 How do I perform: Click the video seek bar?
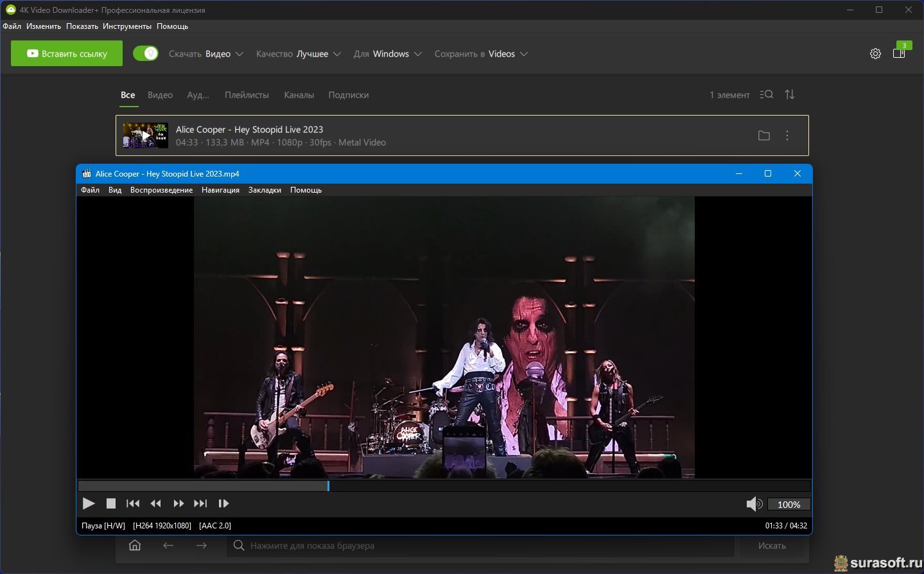tap(443, 486)
